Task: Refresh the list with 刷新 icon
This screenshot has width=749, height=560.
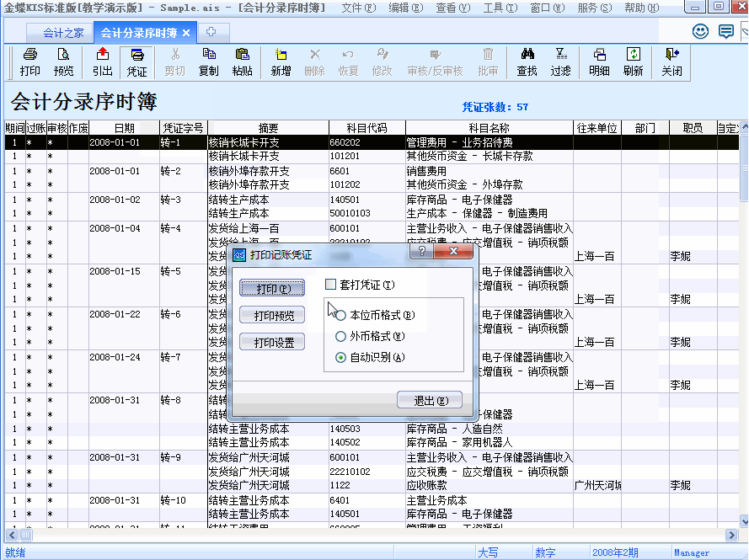Action: click(634, 63)
